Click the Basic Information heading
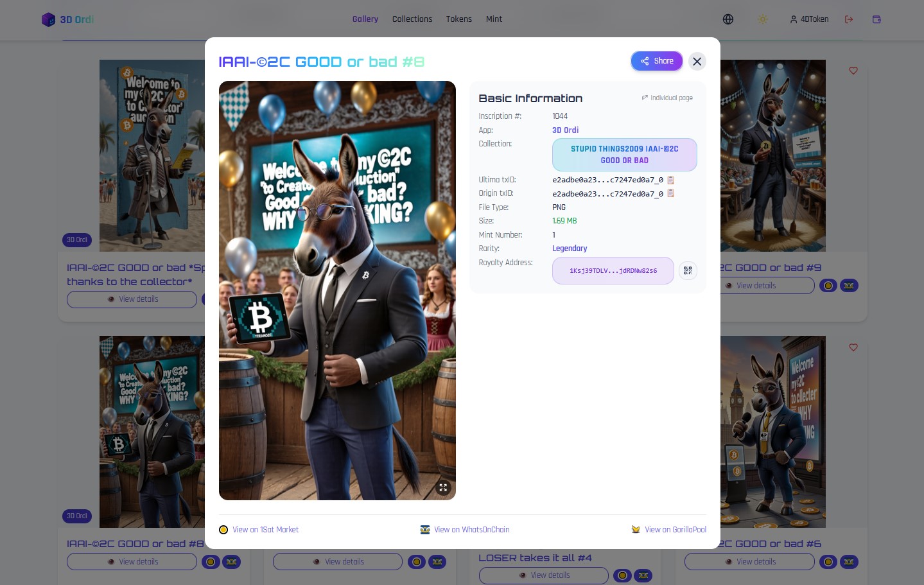This screenshot has height=585, width=924. point(530,98)
